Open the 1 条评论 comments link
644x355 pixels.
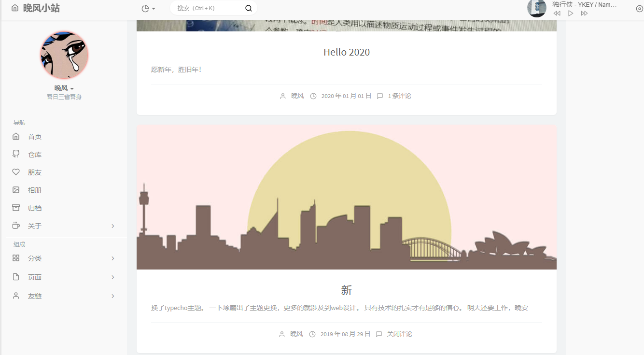point(400,96)
